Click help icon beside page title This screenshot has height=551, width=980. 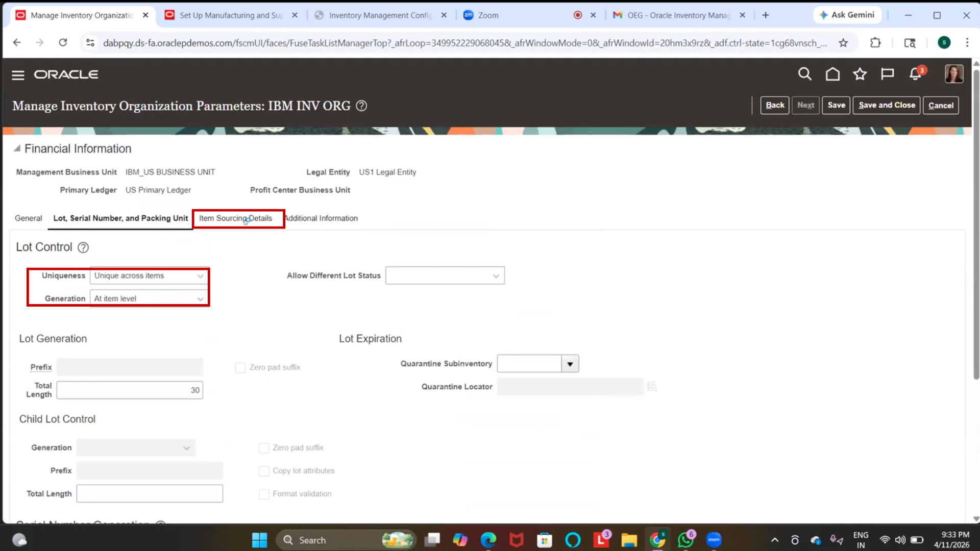tap(361, 106)
